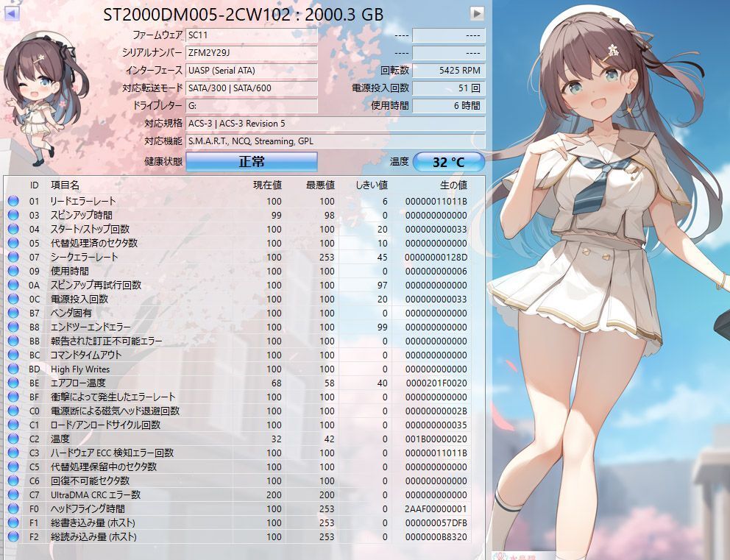
Task: Click the status orb for 03 スピンアップ時間
Action: pyautogui.click(x=13, y=215)
